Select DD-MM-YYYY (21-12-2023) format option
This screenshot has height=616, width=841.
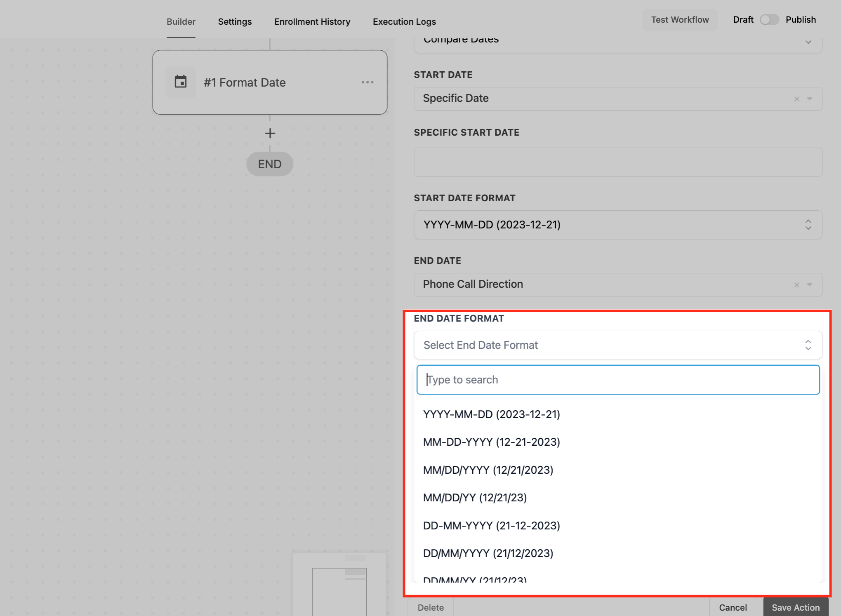click(x=491, y=526)
